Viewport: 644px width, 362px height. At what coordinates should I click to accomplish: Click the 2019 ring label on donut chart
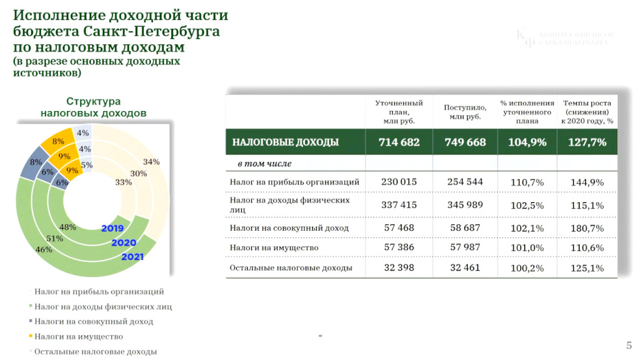click(x=112, y=229)
